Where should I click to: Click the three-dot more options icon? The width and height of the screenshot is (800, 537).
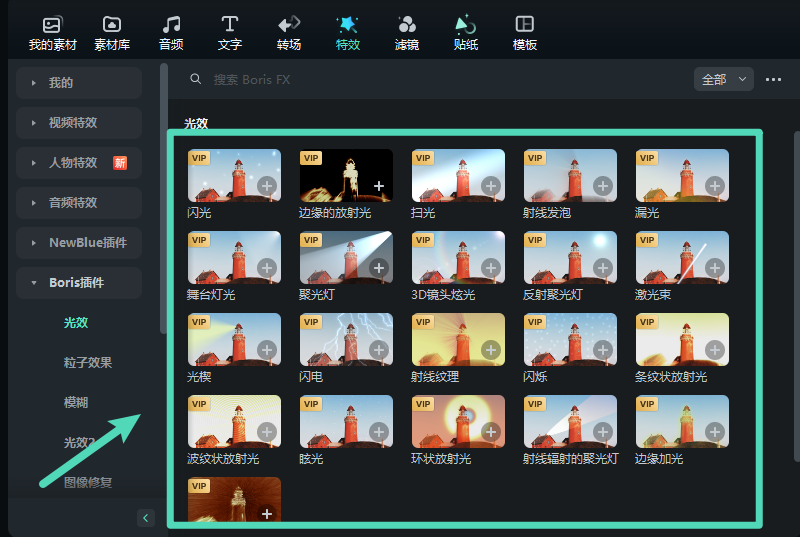pos(773,80)
